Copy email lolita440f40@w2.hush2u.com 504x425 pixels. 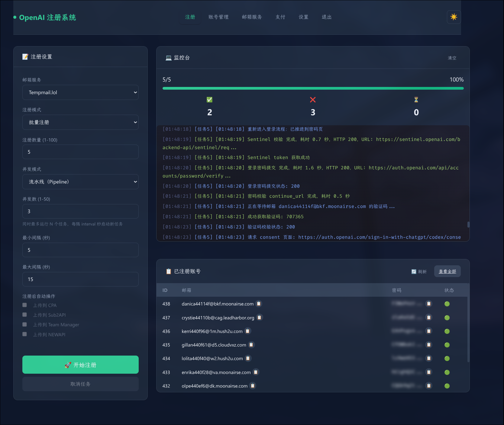(248, 358)
